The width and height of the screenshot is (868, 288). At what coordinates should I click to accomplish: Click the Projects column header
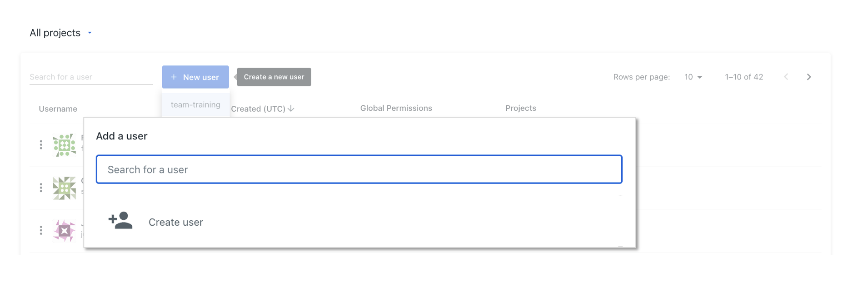pos(520,109)
